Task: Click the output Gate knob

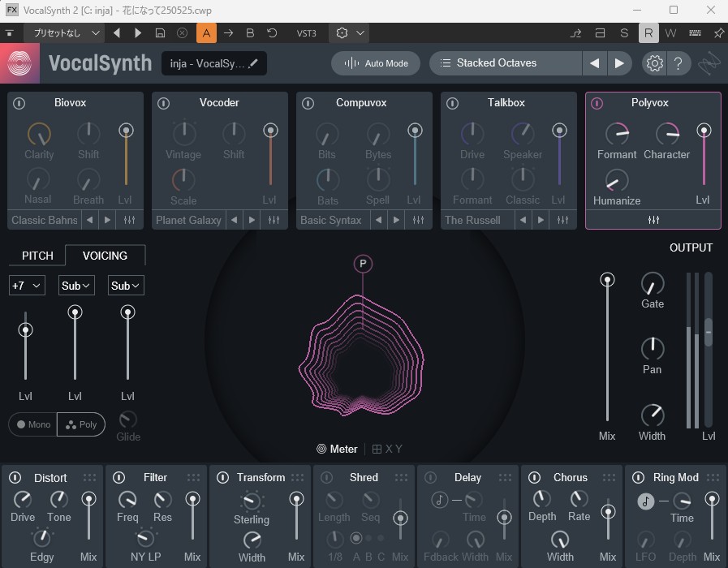Action: 653,284
